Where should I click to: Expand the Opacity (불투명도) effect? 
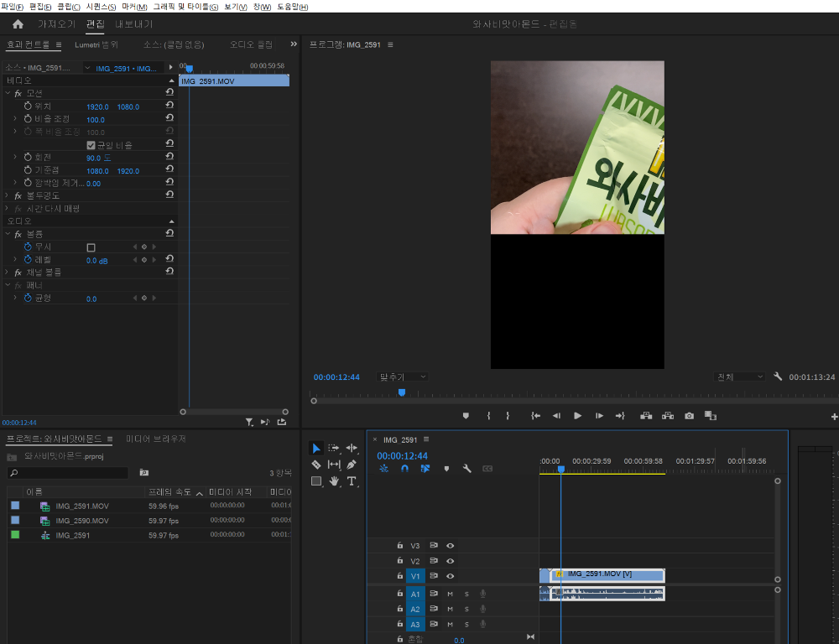pos(7,195)
